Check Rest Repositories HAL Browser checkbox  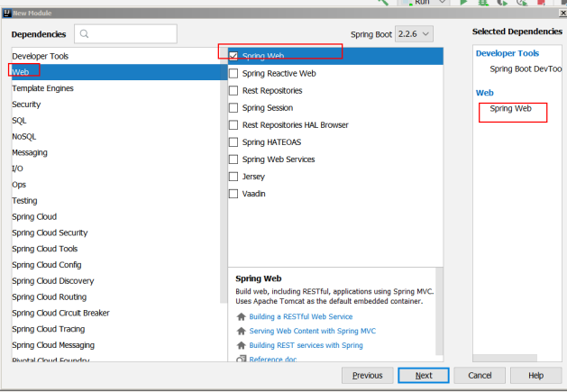click(x=233, y=124)
